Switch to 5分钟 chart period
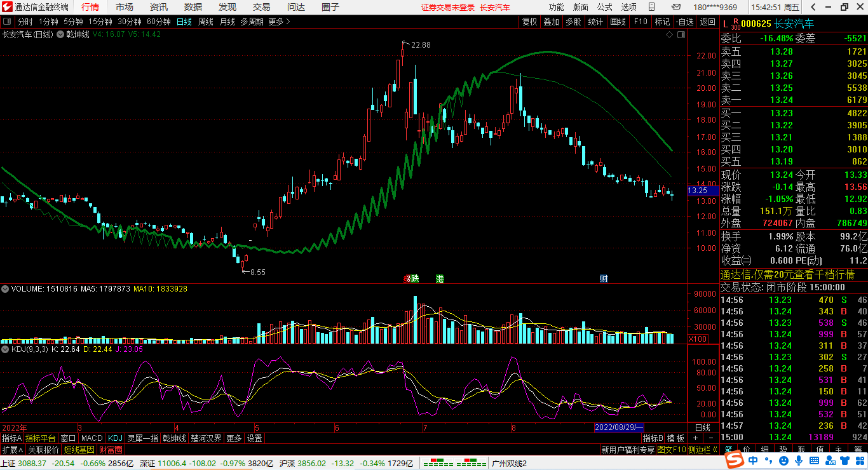868x470 pixels. click(74, 22)
